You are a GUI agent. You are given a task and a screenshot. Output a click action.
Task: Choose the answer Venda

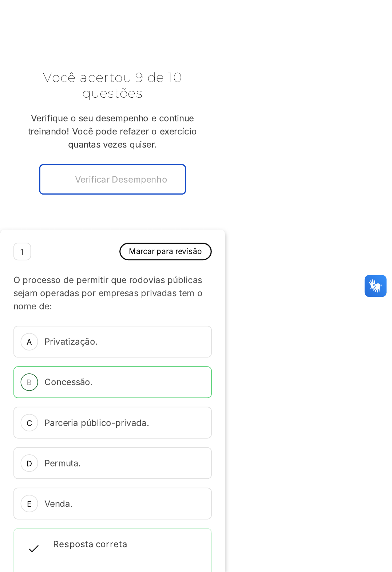[59, 504]
